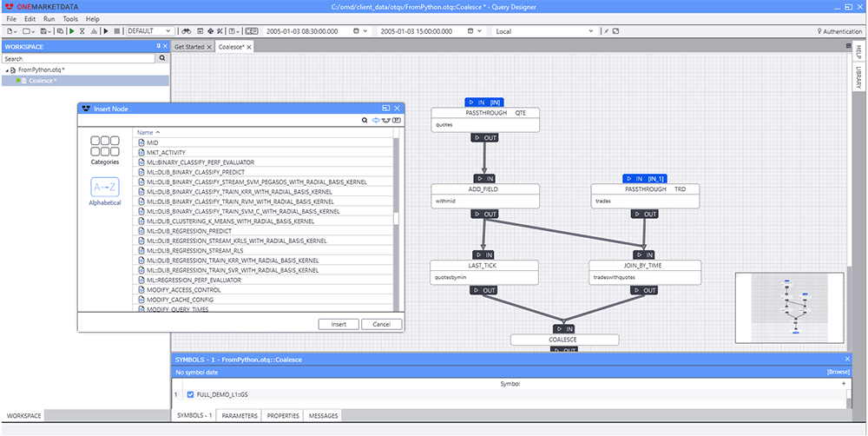The image size is (868, 436).
Task: Click the Workspace search magnifier button
Action: click(x=161, y=58)
